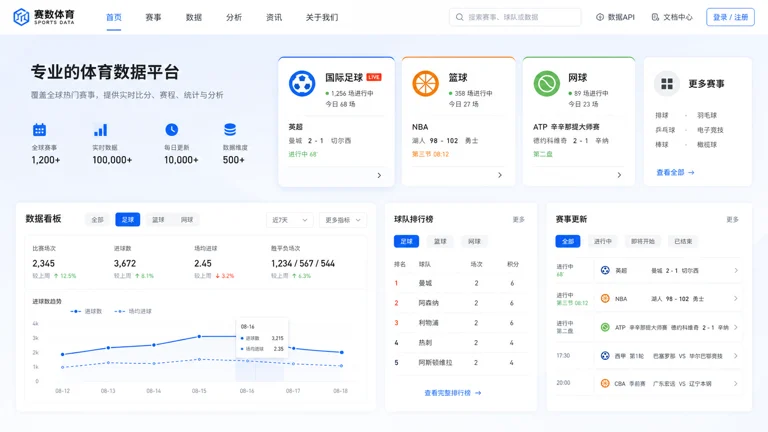Click 08-18 data point on 进球数 line
The height and width of the screenshot is (432, 768).
click(x=342, y=352)
